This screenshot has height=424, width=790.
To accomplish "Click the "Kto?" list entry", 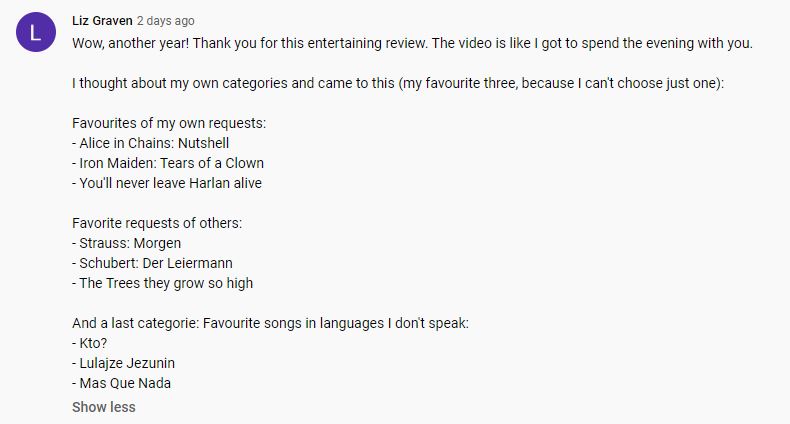I will pos(93,343).
